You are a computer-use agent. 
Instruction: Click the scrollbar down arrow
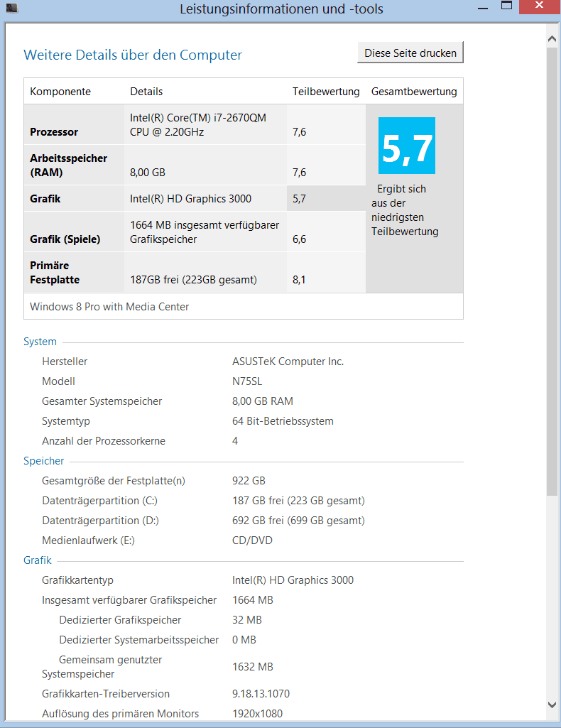552,705
